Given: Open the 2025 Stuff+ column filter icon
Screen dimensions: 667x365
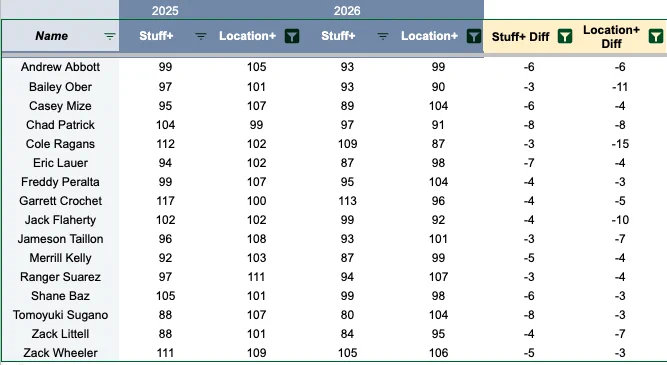Looking at the screenshot, I should (x=201, y=37).
